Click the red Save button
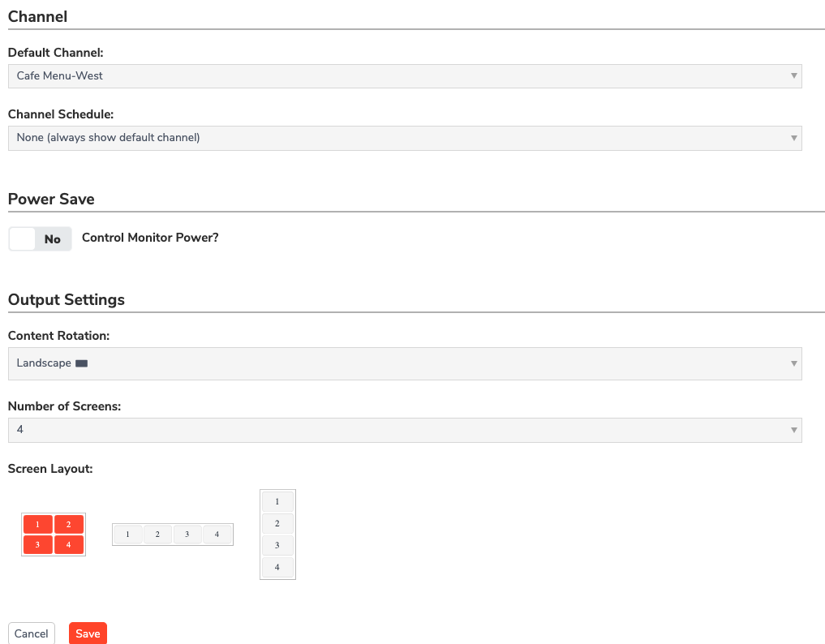Screen dimensions: 825x644 88,633
